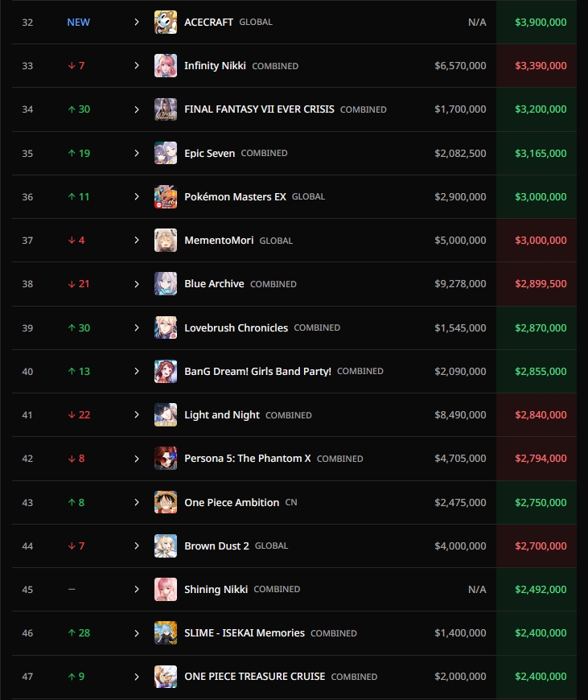588x700 pixels.
Task: Click the One Piece Ambition icon
Action: point(166,502)
